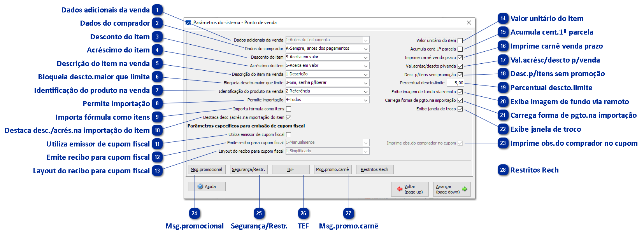Advance with Avançar (page down)
Image resolution: width=644 pixels, height=237 pixels.
tap(452, 189)
